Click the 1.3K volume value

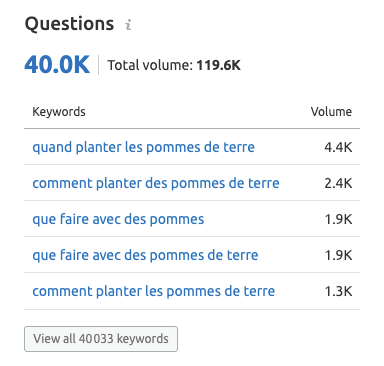point(338,291)
